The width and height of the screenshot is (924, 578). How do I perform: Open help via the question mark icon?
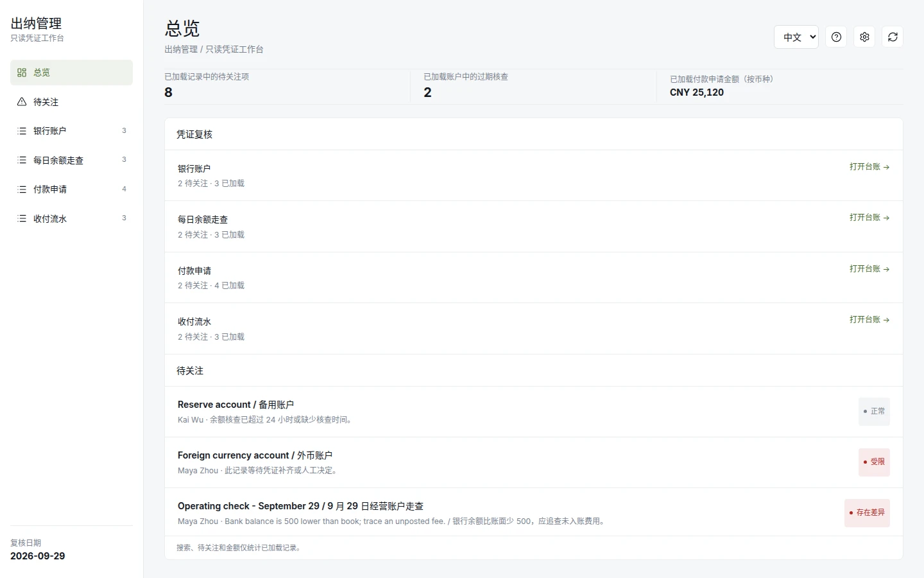click(x=836, y=37)
